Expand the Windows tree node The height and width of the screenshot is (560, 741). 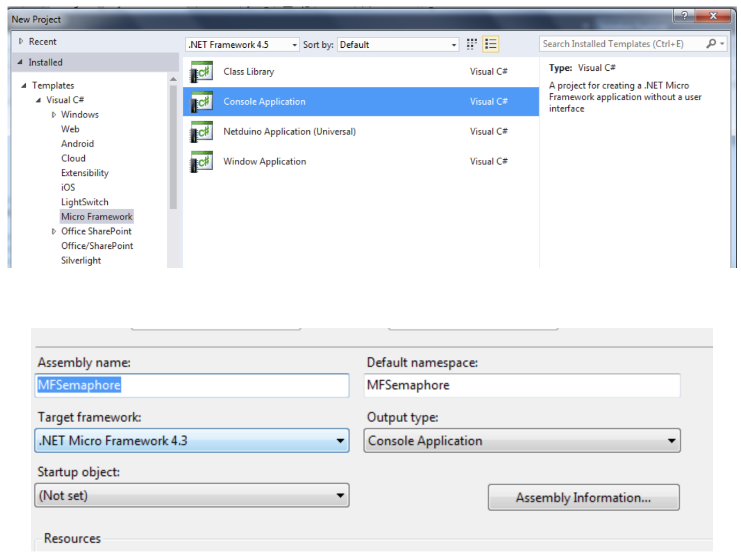pos(54,115)
